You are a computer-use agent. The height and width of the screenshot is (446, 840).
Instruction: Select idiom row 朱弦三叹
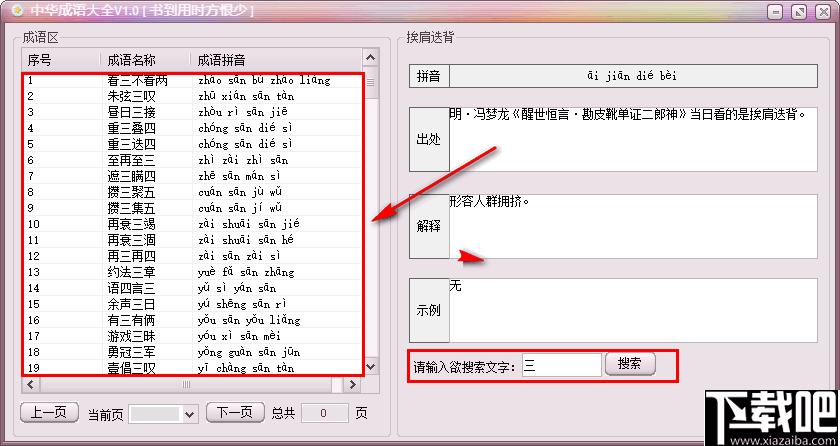192,96
